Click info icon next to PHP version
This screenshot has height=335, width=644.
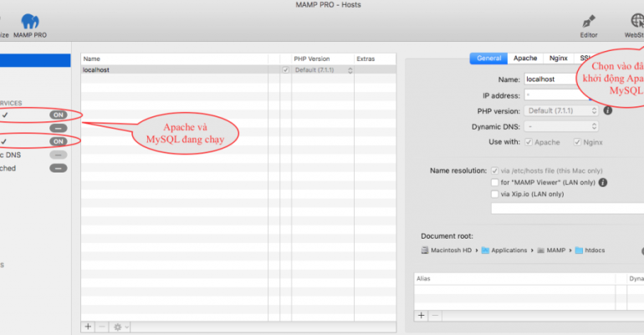tap(608, 111)
